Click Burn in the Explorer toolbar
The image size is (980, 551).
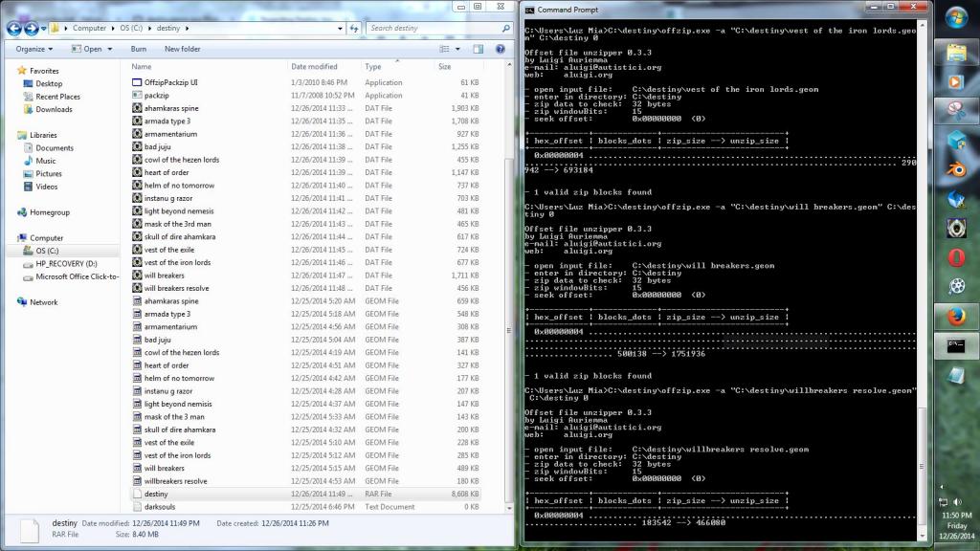138,49
